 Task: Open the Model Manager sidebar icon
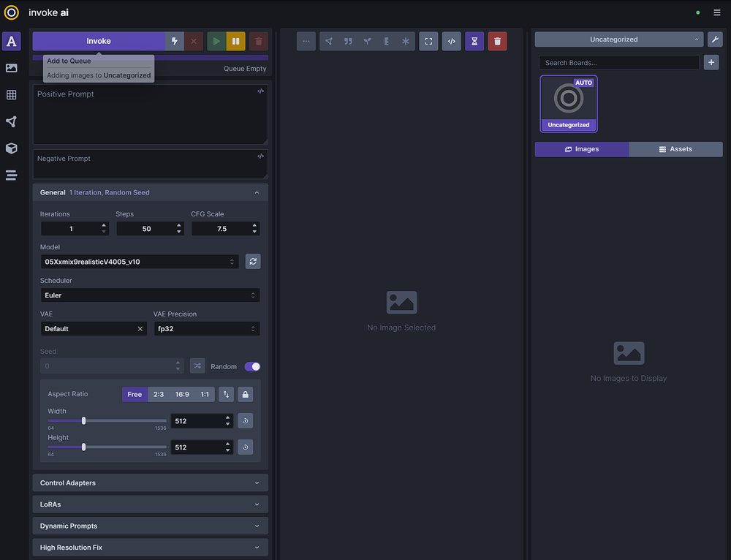pyautogui.click(x=11, y=148)
